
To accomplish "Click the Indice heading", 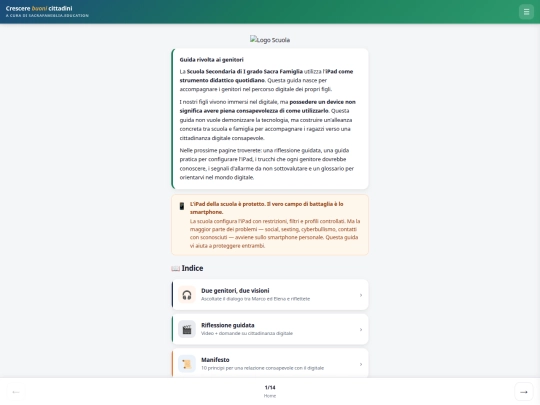I will (x=192, y=268).
